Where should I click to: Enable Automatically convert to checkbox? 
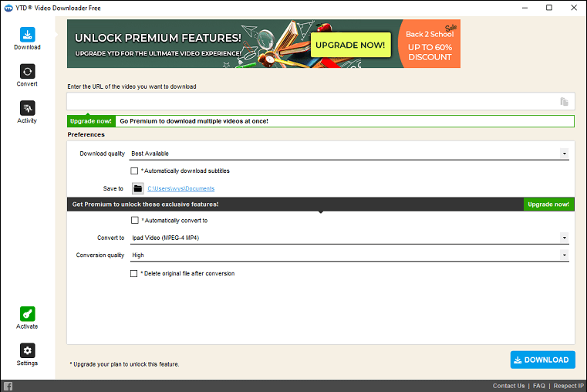(x=135, y=220)
